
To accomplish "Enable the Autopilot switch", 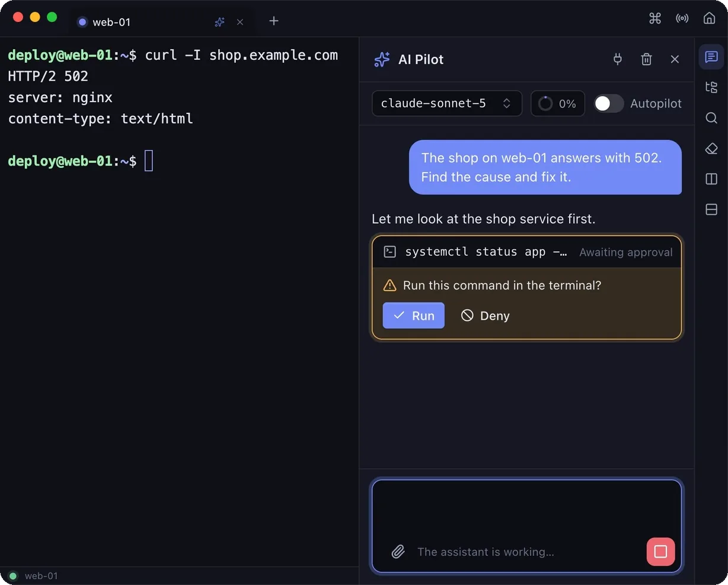I will (x=609, y=103).
